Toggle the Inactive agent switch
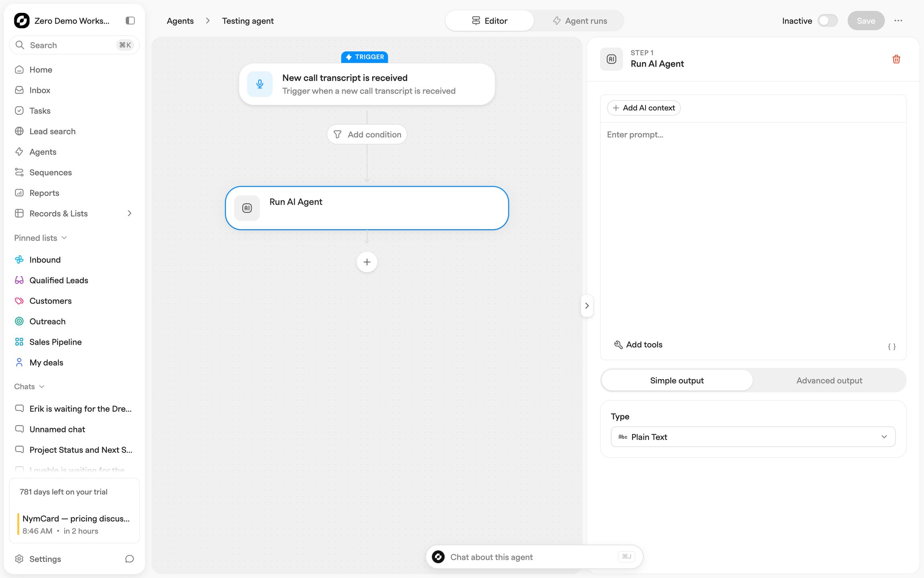 point(827,20)
